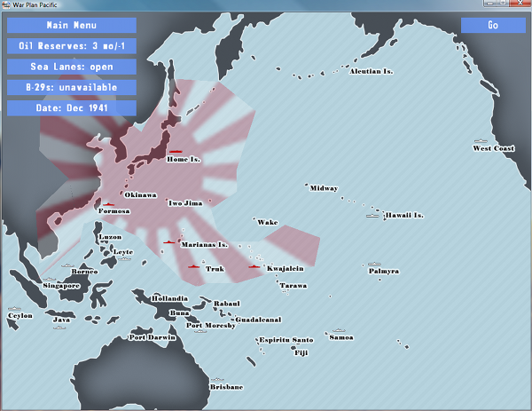The height and width of the screenshot is (411, 532).
Task: Select the white ship icon above Samoa
Action: tap(339, 330)
